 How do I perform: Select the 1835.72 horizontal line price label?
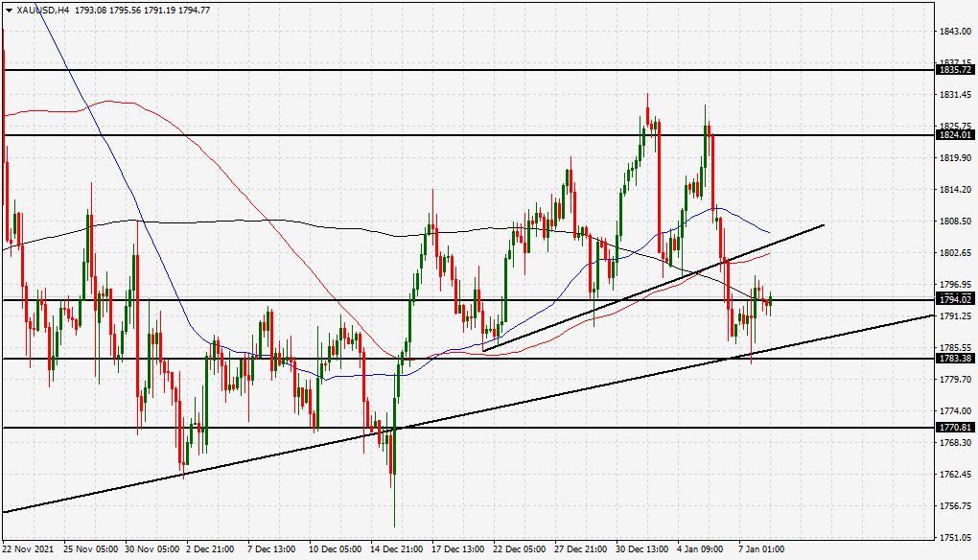[955, 70]
